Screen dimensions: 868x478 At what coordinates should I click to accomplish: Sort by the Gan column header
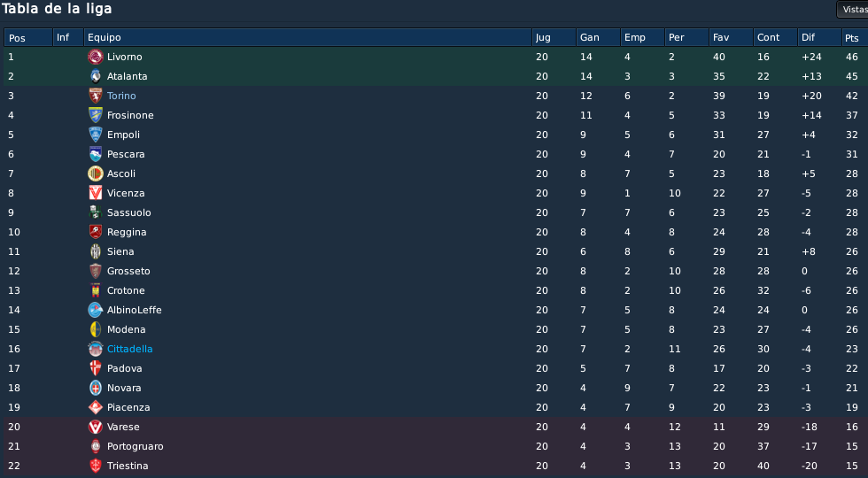[598, 37]
